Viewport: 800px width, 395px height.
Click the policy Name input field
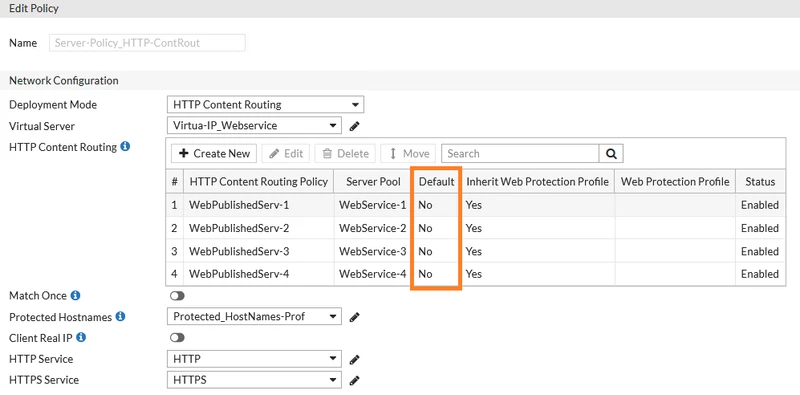[x=147, y=43]
